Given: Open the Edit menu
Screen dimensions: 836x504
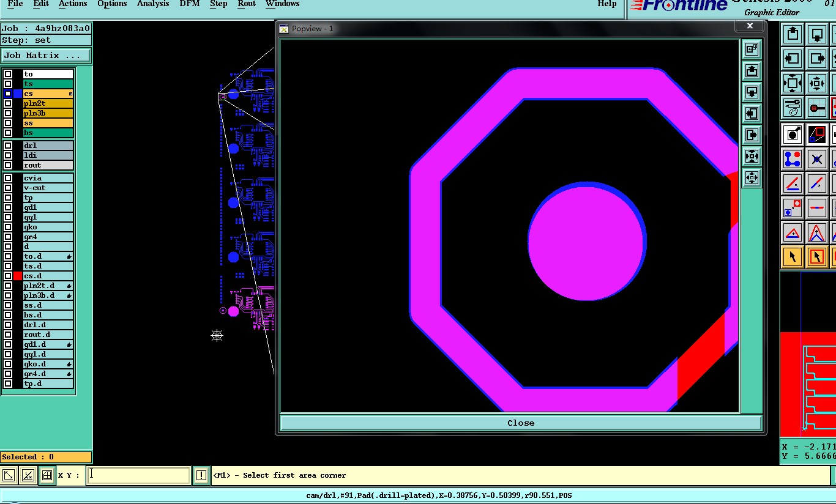Looking at the screenshot, I should [41, 4].
